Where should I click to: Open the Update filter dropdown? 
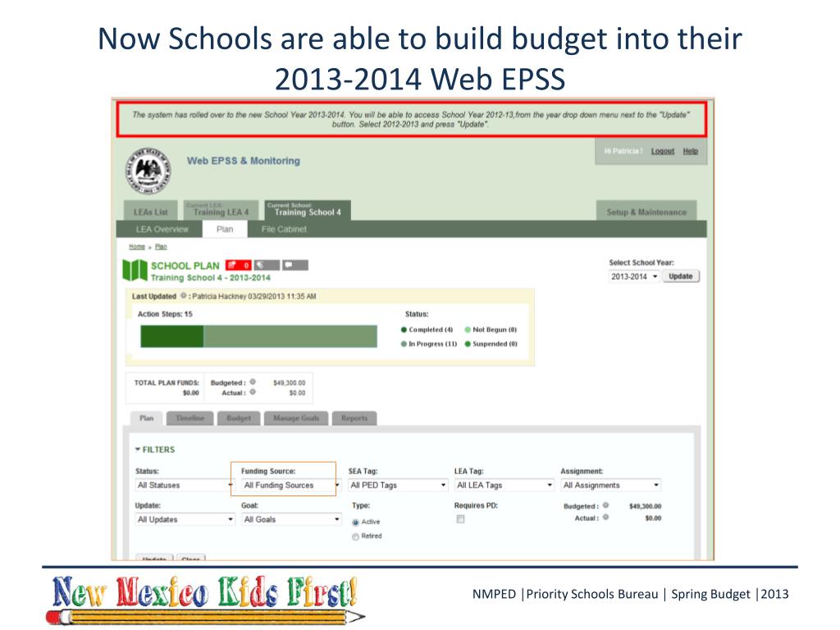185,519
